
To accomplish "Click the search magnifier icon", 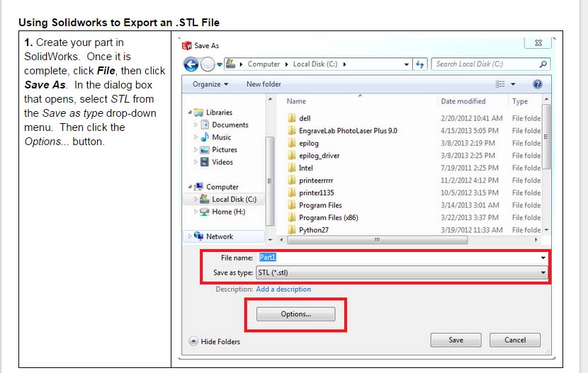I will (x=543, y=64).
